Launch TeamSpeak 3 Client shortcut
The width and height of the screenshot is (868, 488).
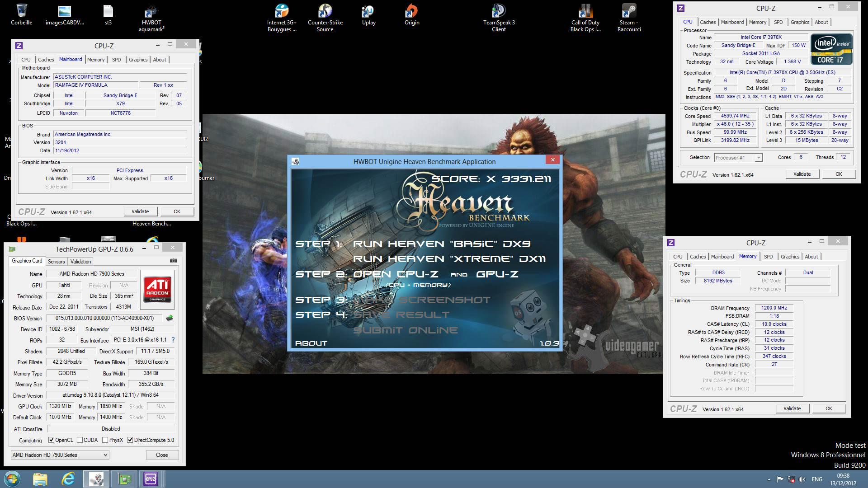[499, 18]
